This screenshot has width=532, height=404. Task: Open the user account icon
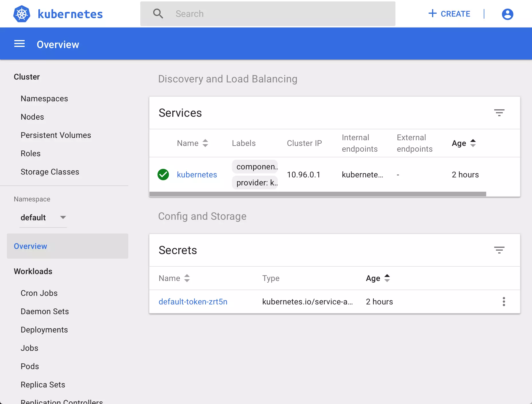point(507,14)
